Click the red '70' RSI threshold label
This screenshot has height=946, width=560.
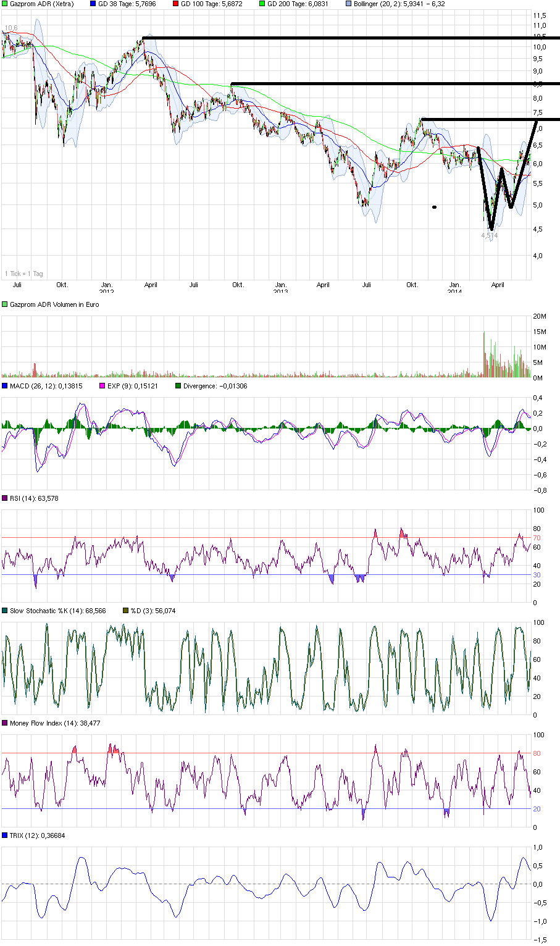[537, 538]
